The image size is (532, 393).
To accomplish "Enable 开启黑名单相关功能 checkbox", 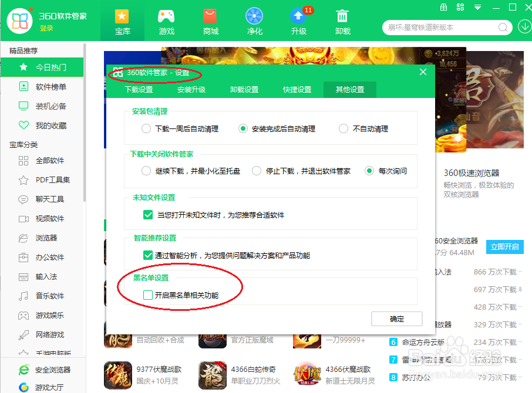I will coord(148,295).
